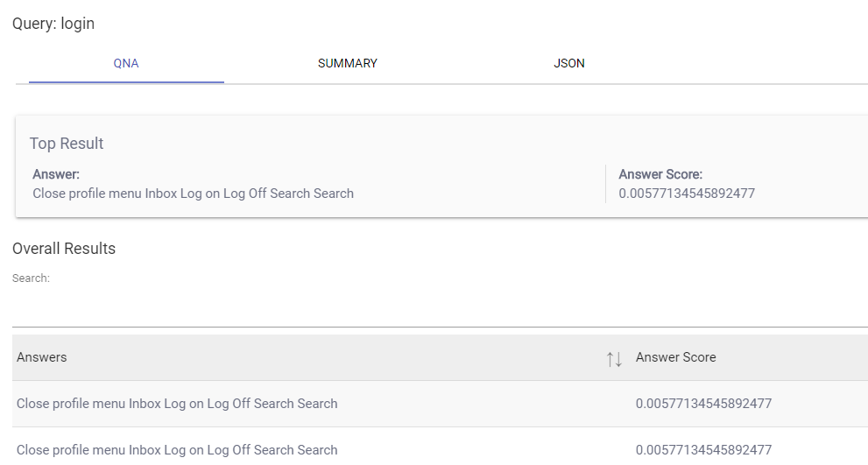Click the Overall Results heading

pos(64,249)
